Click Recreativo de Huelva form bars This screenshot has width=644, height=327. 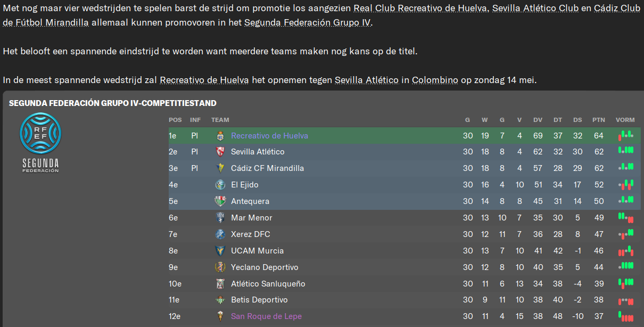click(x=625, y=135)
